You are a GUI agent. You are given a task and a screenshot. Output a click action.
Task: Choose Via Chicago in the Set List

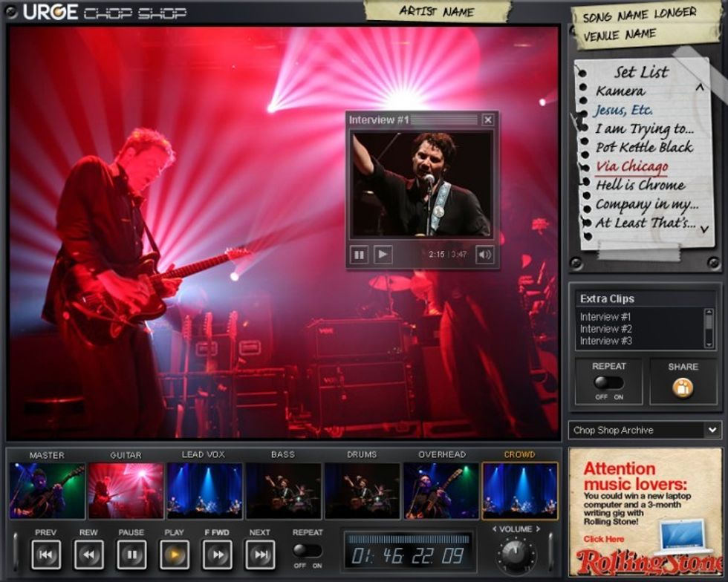632,166
